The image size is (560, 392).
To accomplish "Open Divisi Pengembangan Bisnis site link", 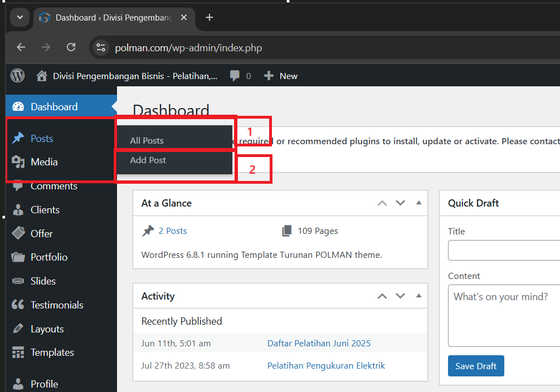I will pyautogui.click(x=135, y=76).
